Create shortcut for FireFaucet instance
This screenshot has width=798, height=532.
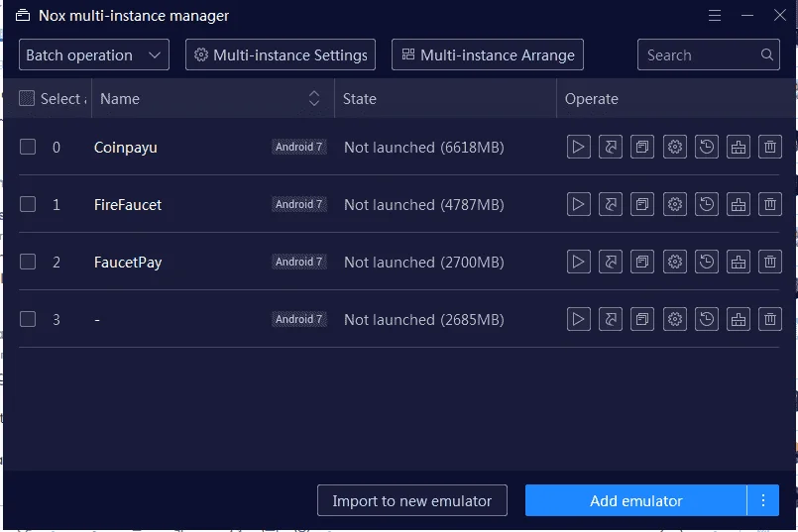(x=611, y=204)
